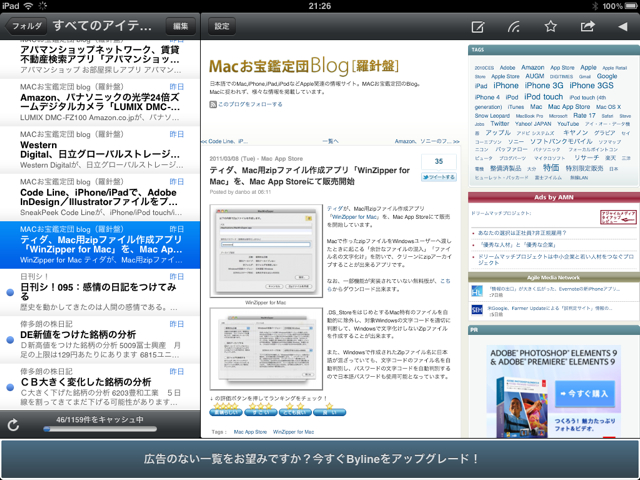The height and width of the screenshot is (480, 640).
Task: Click the RSS icon beside blog follow link
Action: point(209,103)
